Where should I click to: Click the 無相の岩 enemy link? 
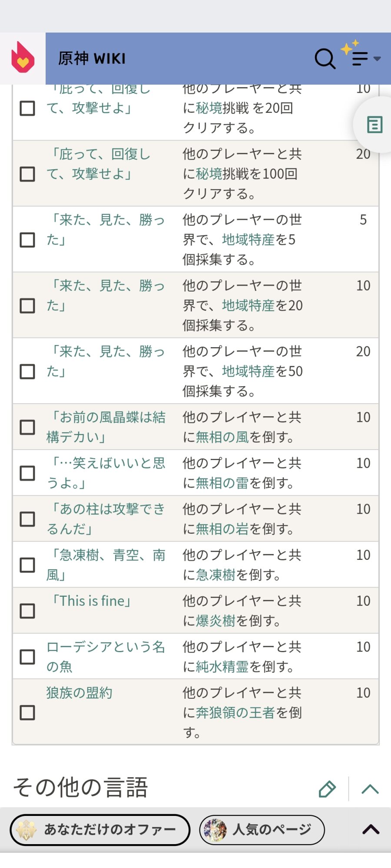(222, 529)
